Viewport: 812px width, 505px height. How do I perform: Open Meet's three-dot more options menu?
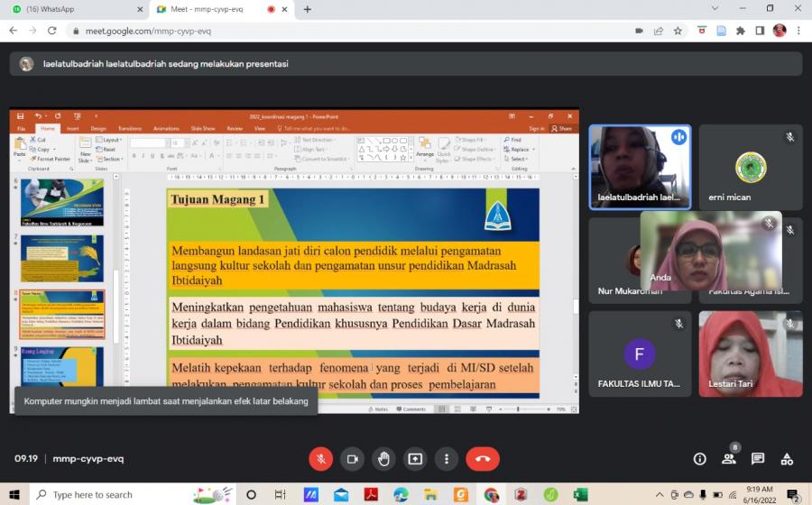pos(447,459)
